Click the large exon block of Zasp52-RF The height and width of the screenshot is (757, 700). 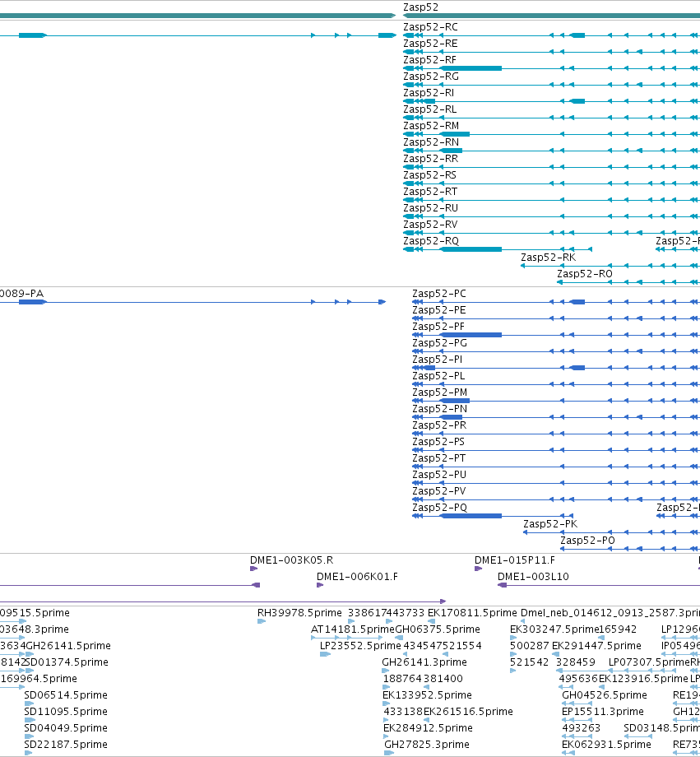tap(471, 68)
